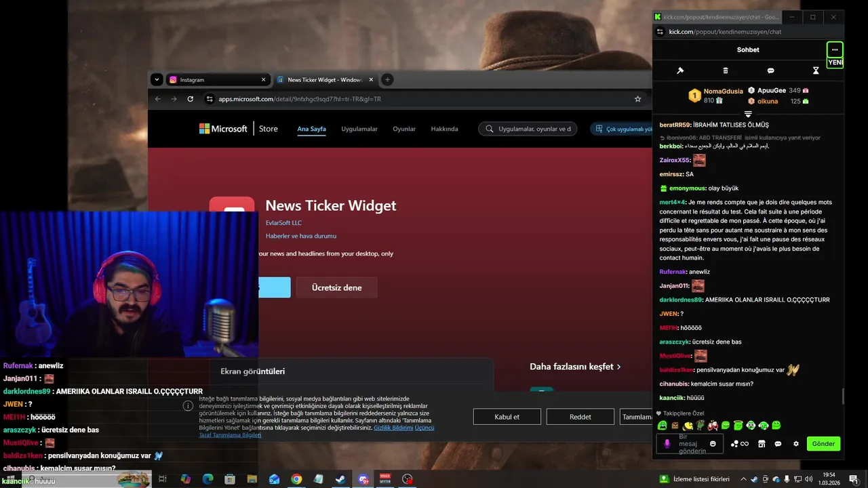Screen dimensions: 868x488
Task: Click the Çok uygulamalı yükleme button
Action: (x=620, y=129)
